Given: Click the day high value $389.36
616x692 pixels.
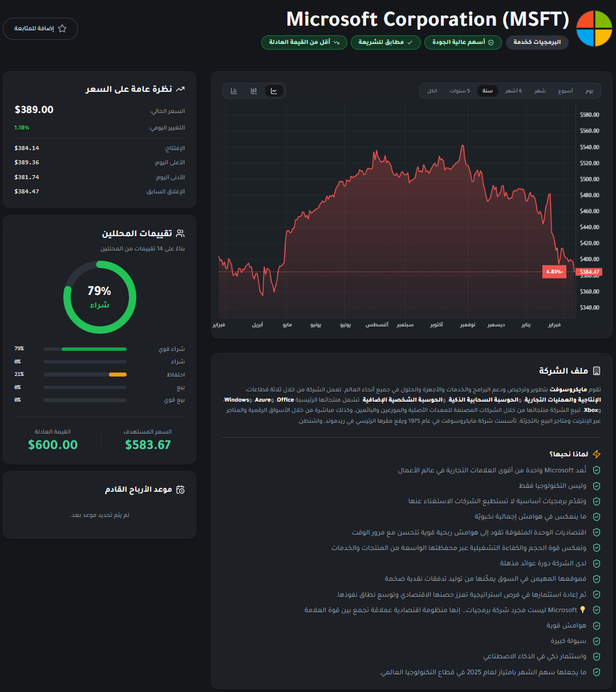Looking at the screenshot, I should point(27,163).
